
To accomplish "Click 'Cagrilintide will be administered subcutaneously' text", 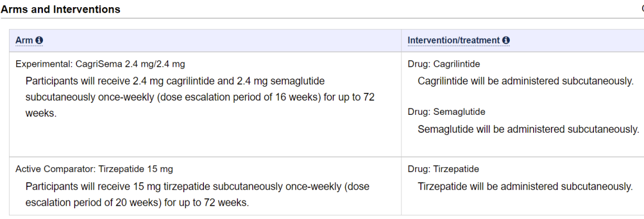I will click(x=526, y=81).
